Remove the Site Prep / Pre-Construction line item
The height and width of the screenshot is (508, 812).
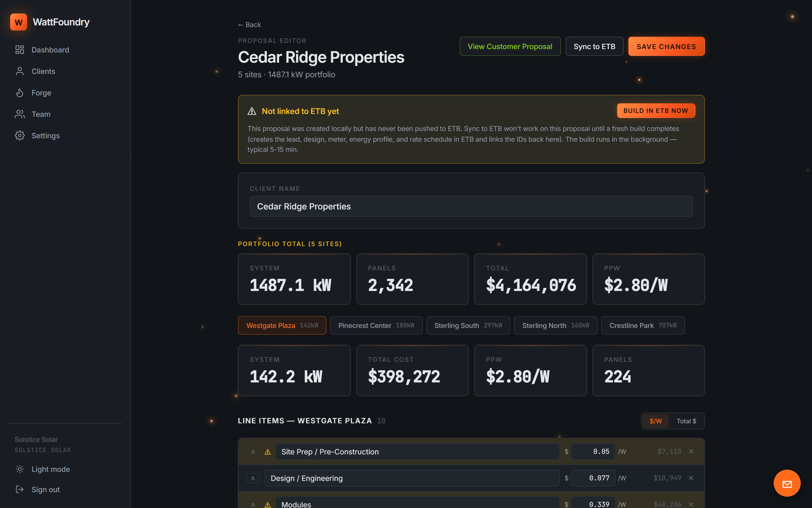coord(691,452)
